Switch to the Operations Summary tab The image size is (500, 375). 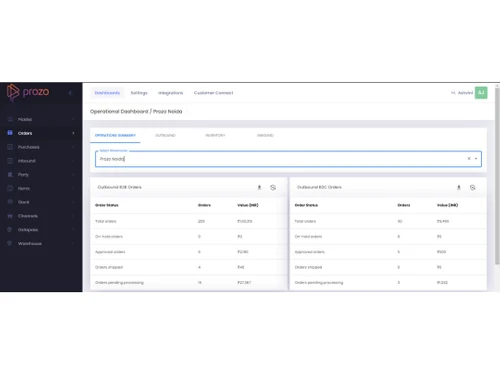coord(115,135)
